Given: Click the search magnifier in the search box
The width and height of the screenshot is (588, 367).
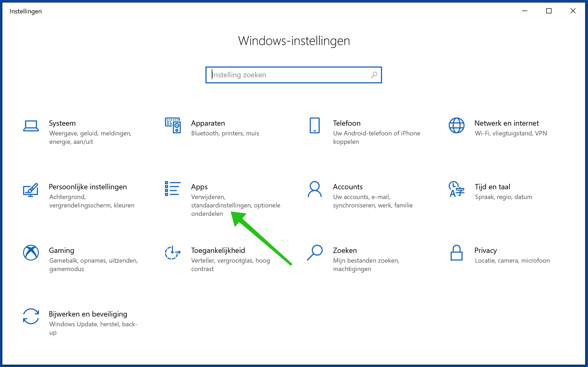Looking at the screenshot, I should point(374,75).
